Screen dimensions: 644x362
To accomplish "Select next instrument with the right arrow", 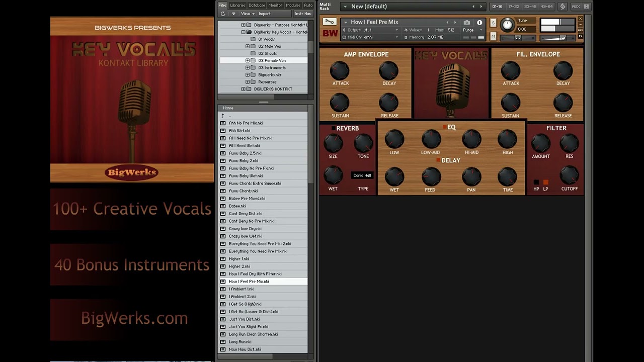I will point(455,22).
